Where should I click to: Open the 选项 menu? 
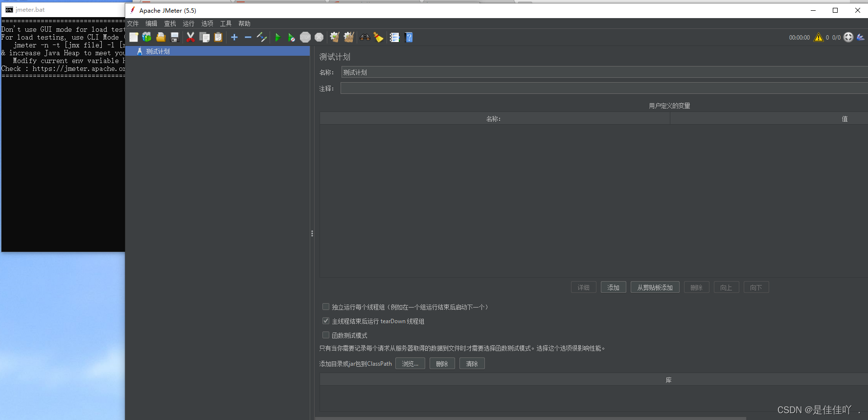(x=207, y=23)
